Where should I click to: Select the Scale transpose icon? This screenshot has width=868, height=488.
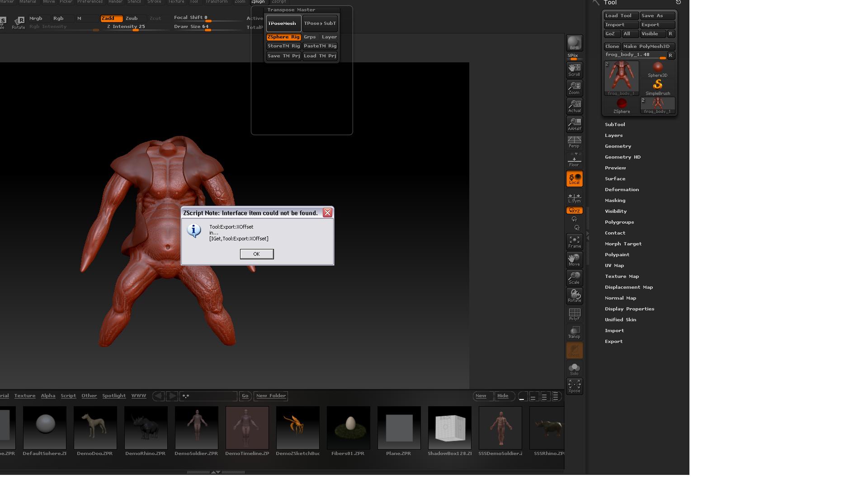pyautogui.click(x=574, y=277)
